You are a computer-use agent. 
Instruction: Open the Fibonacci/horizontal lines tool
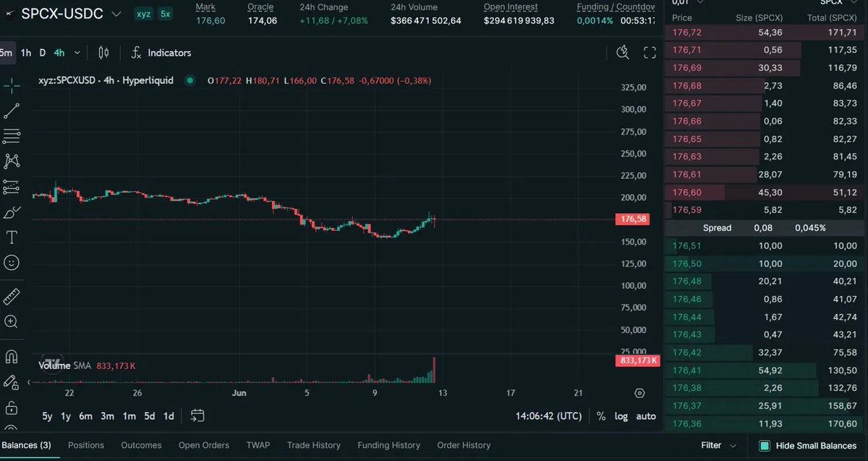[12, 136]
